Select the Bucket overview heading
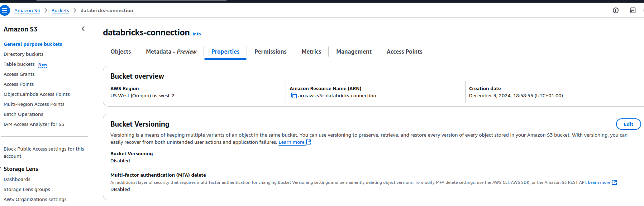This screenshot has height=206, width=644. (137, 76)
